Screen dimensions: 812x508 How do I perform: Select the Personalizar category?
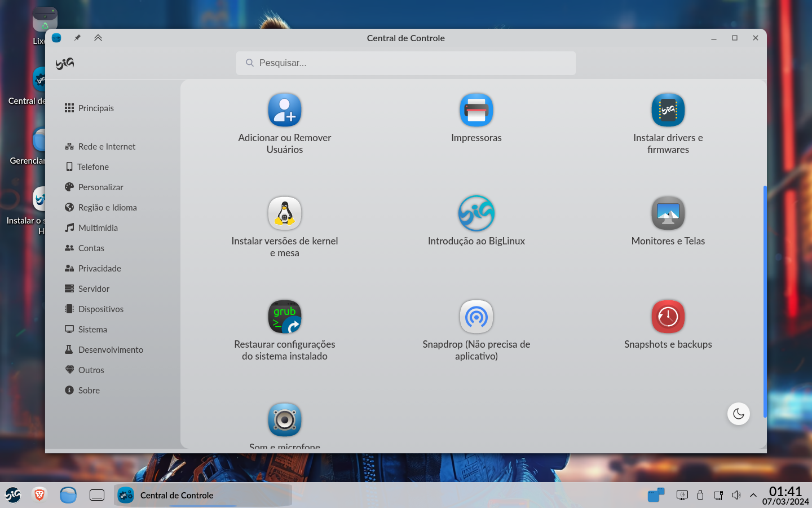(94, 187)
